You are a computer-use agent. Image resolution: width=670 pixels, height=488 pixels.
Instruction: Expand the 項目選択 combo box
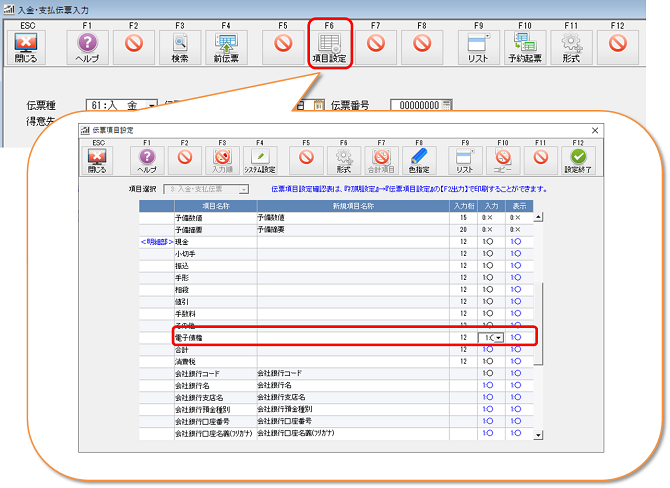coord(243,189)
